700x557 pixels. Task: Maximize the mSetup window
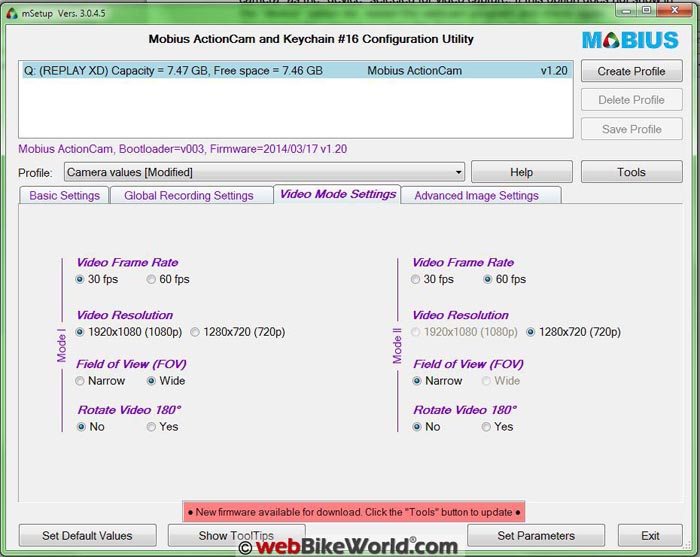646,10
